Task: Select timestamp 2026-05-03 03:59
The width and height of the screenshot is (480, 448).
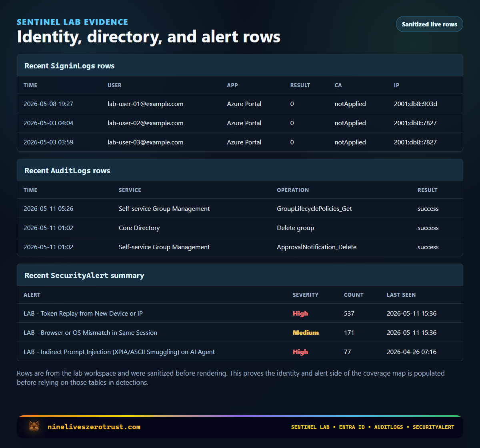Action: tap(48, 142)
